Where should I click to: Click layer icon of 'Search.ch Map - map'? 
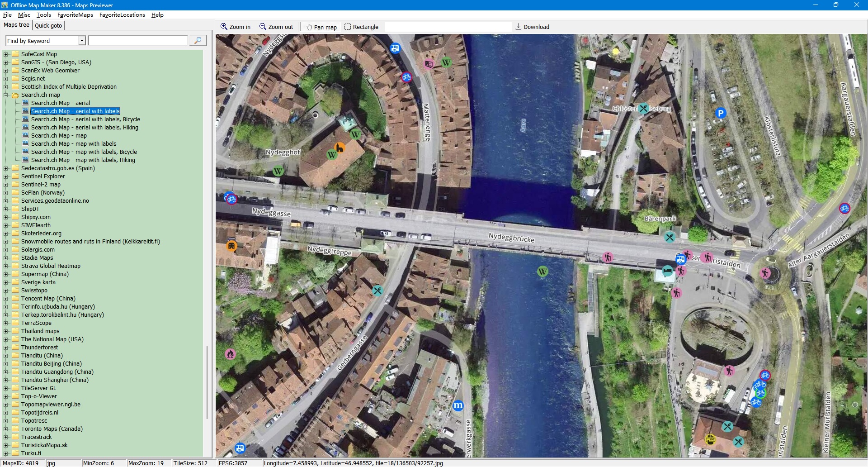[25, 135]
